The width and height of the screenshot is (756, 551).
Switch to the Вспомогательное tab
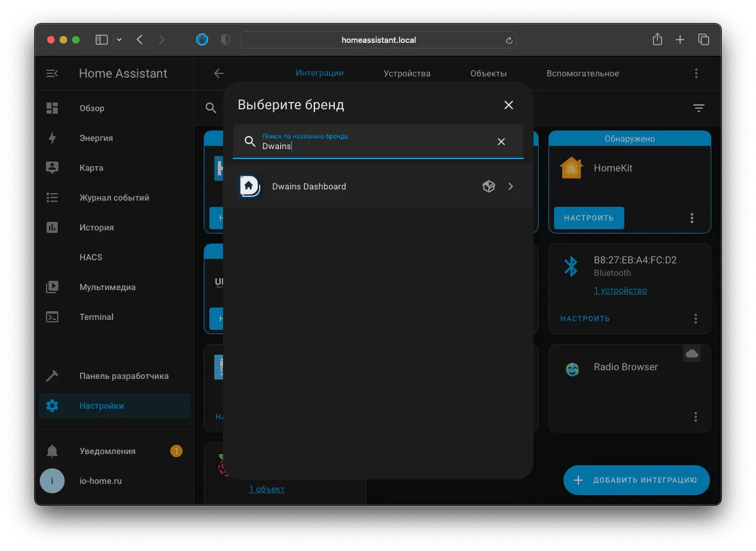pos(583,73)
